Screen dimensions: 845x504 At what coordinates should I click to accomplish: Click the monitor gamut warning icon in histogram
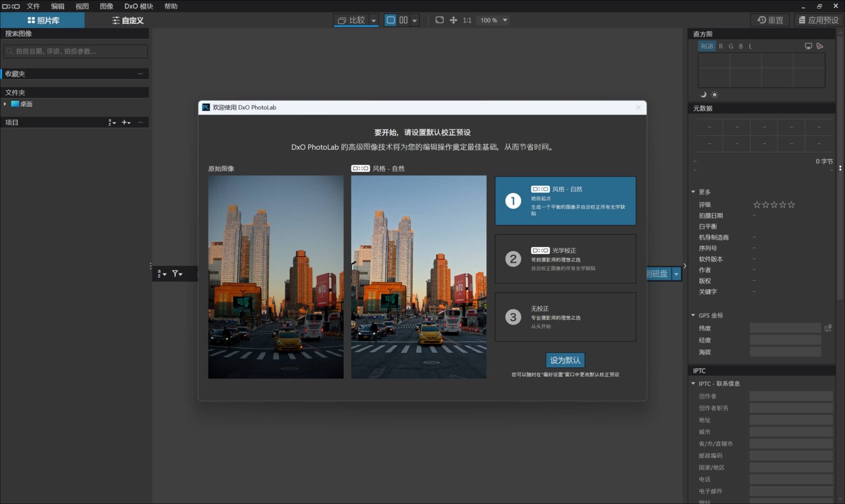tap(808, 46)
